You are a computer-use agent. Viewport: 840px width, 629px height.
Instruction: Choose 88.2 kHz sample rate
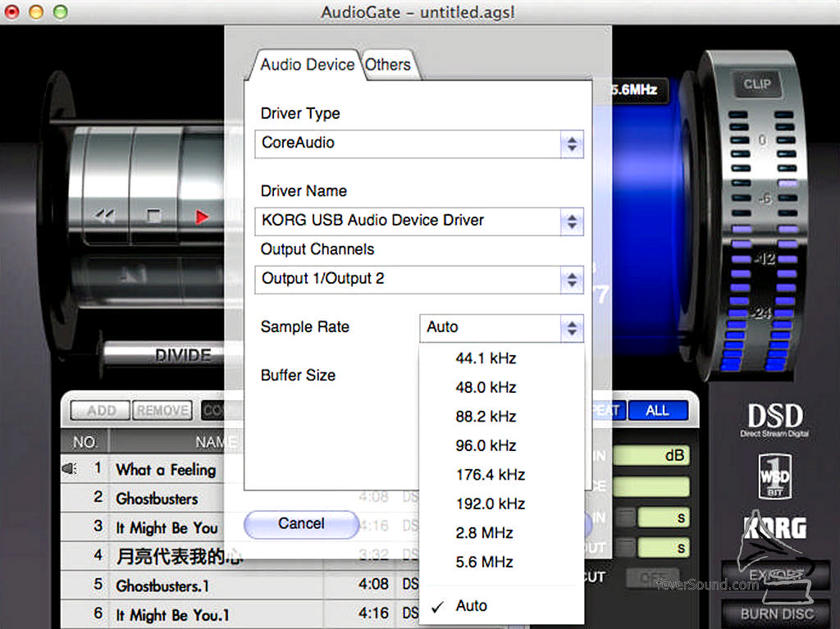coord(501,417)
